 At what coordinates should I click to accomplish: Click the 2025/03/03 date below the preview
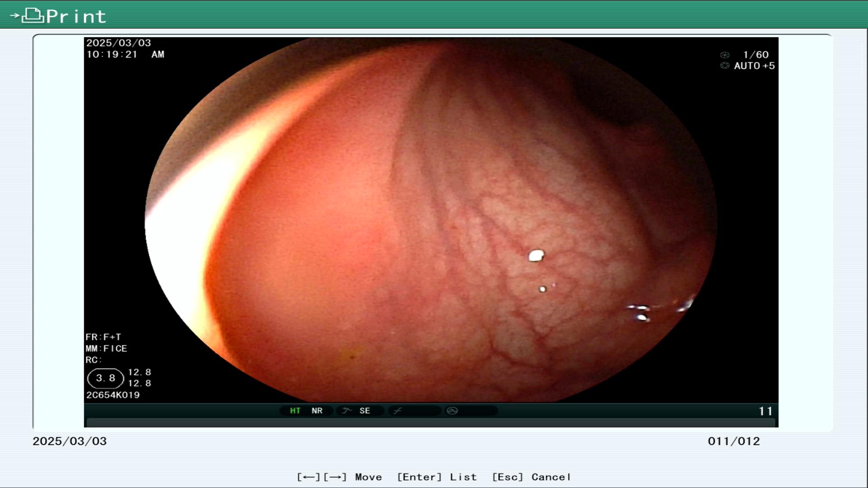pyautogui.click(x=70, y=441)
